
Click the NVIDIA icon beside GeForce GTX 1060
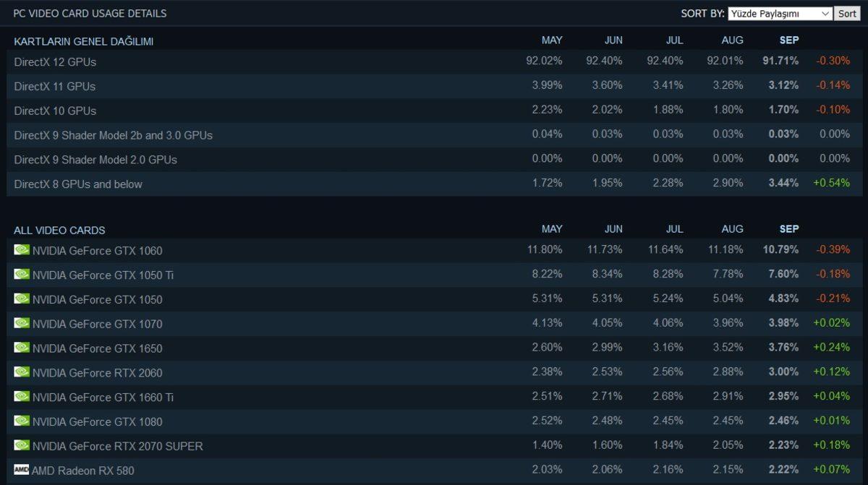(22, 251)
